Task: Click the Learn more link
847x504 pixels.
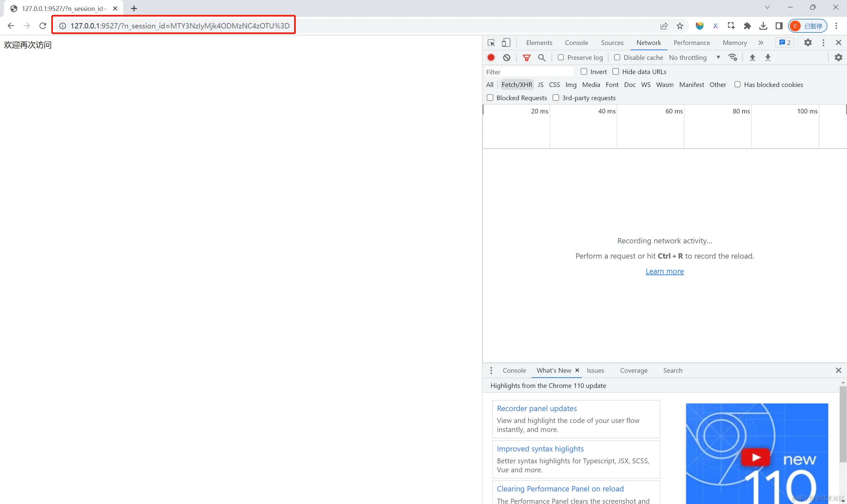Action: click(664, 272)
